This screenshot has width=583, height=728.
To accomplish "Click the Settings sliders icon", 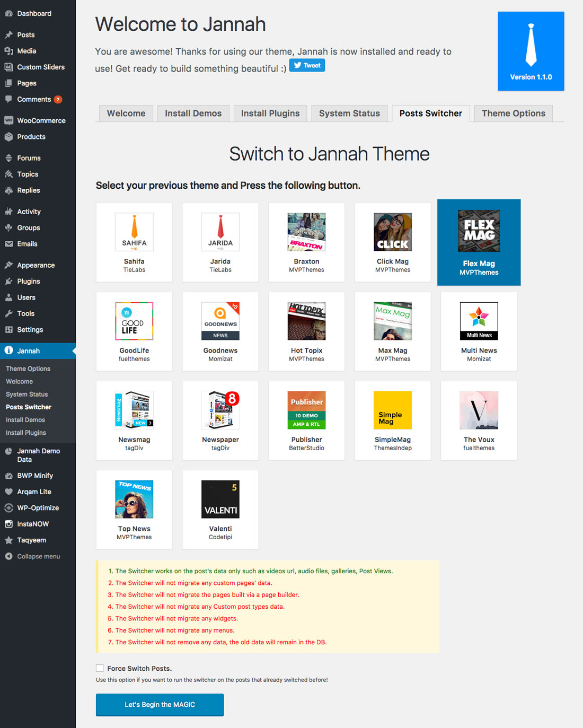I will (8, 330).
